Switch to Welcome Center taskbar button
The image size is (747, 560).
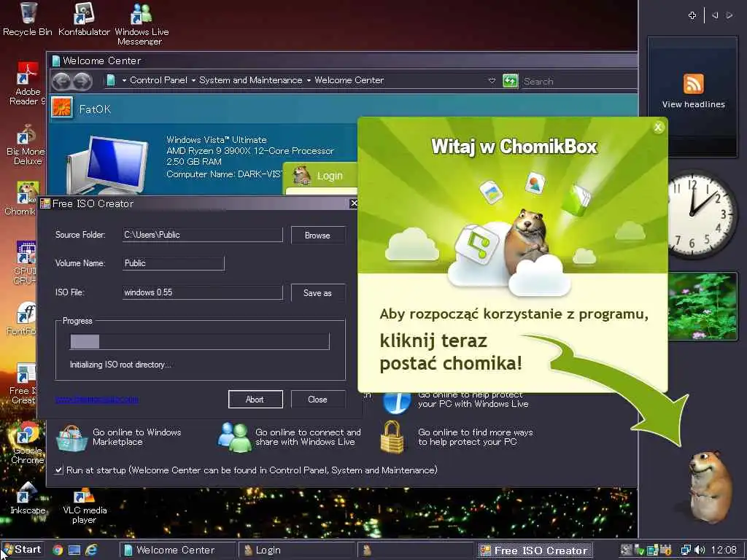point(177,550)
